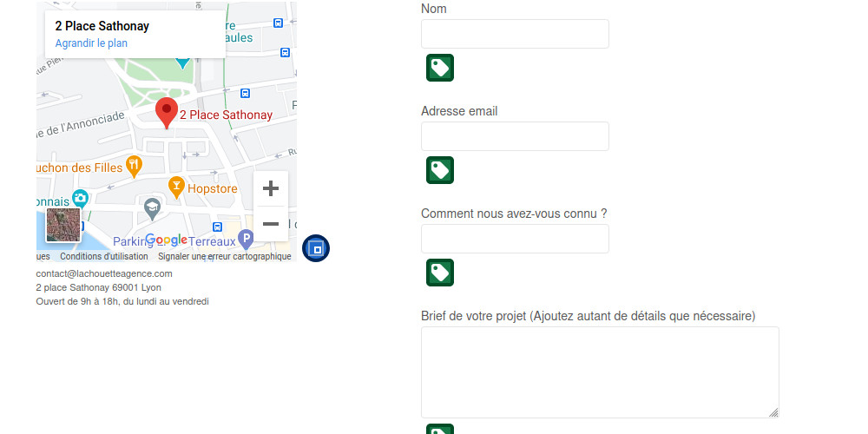The image size is (868, 434).
Task: Click the teal camera marker on the map
Action: tap(80, 199)
